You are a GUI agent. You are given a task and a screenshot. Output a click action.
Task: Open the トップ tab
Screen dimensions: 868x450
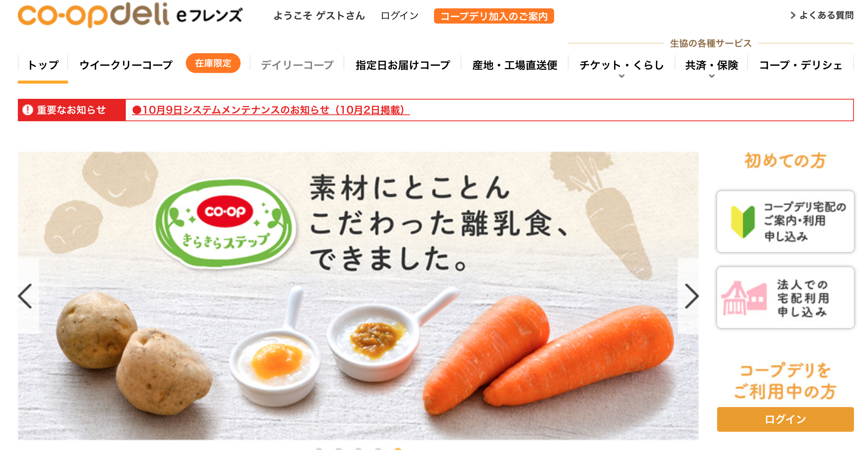(43, 65)
